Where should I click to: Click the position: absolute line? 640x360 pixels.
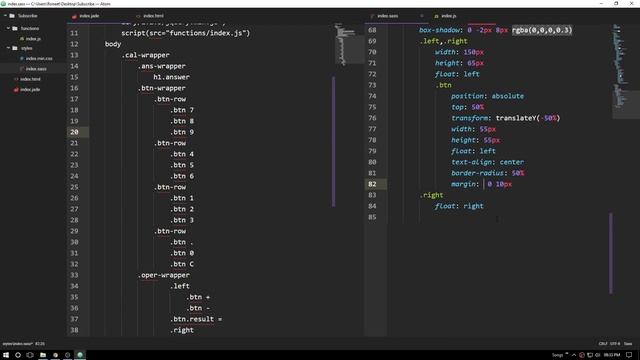487,96
